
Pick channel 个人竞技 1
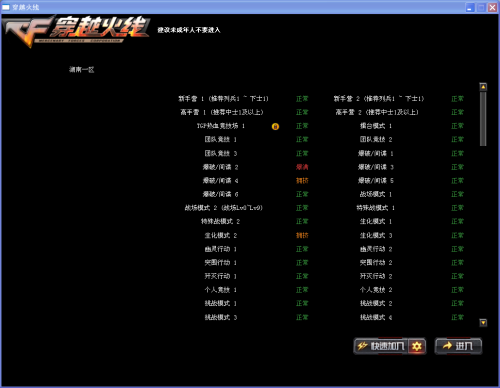click(221, 290)
